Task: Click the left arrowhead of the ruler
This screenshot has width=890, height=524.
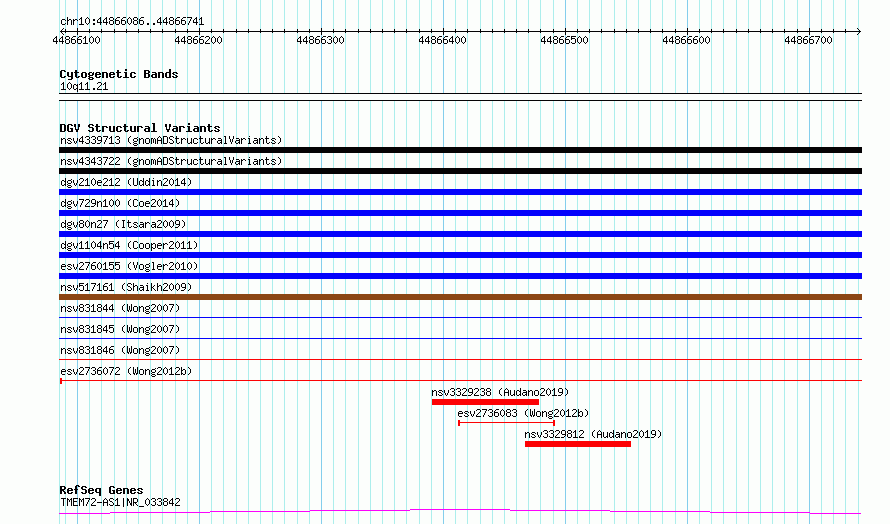Action: pos(62,31)
